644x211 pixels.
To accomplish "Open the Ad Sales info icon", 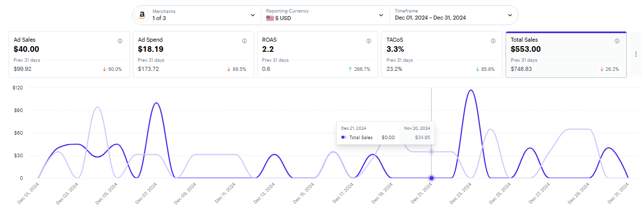I will click(x=120, y=41).
